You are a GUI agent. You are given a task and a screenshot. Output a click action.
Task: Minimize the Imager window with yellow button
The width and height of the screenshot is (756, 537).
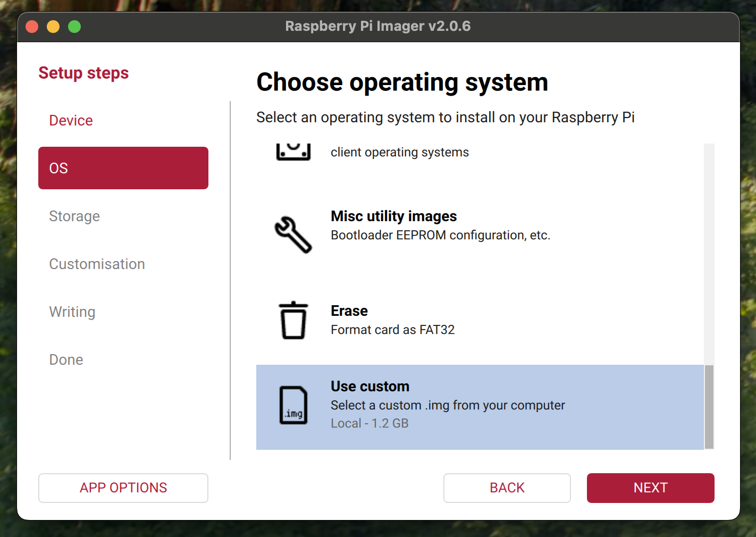(x=53, y=27)
